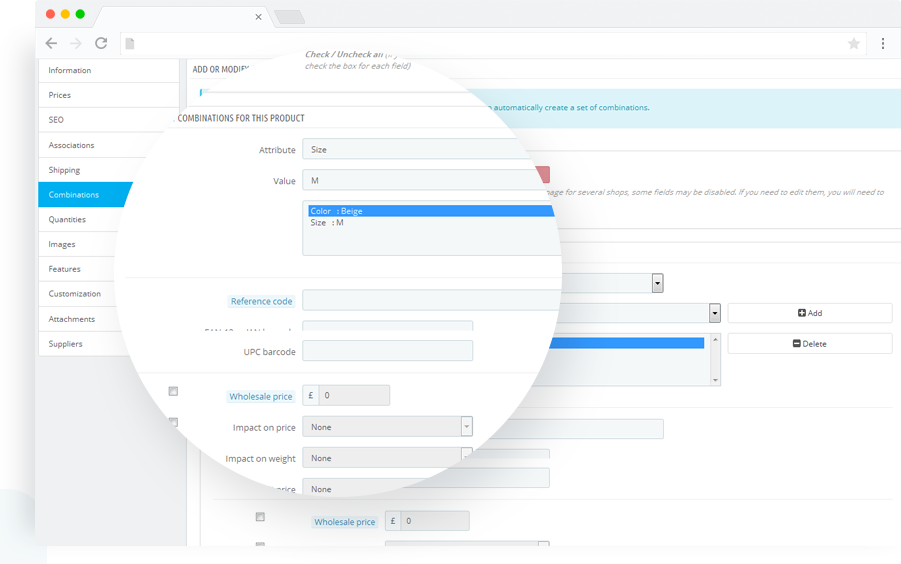901x564 pixels.
Task: Open the Impact on price dropdown
Action: (x=388, y=427)
